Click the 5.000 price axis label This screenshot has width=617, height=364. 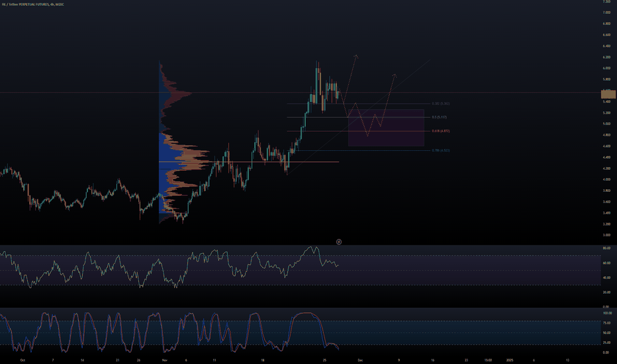pyautogui.click(x=606, y=124)
